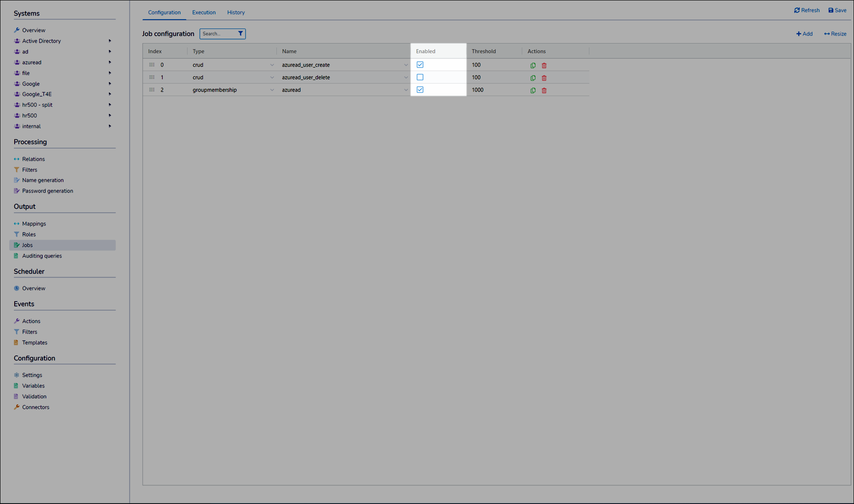Click the Add button

click(804, 34)
